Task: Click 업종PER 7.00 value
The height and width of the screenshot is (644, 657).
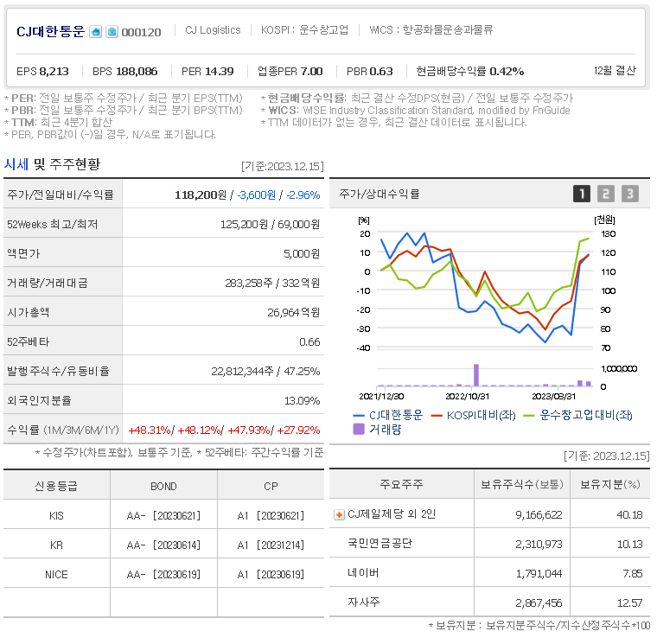Action: (x=290, y=71)
